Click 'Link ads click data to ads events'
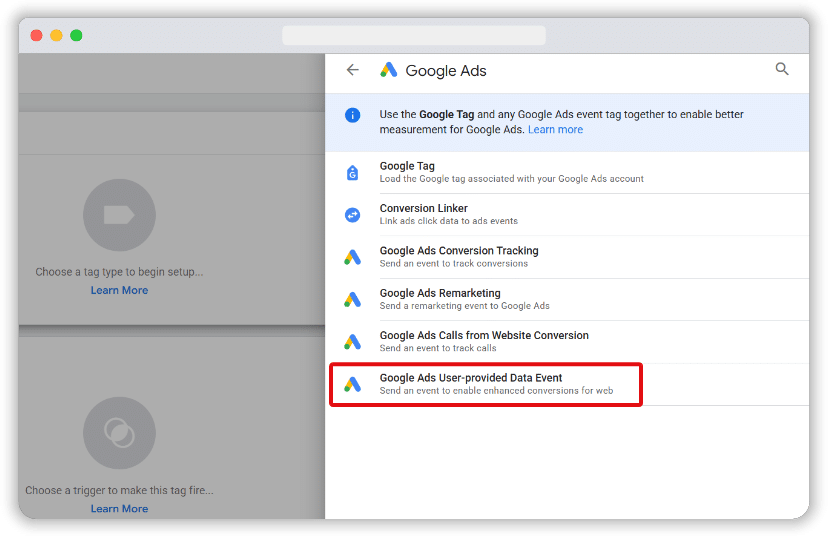828x536 pixels. coord(448,221)
